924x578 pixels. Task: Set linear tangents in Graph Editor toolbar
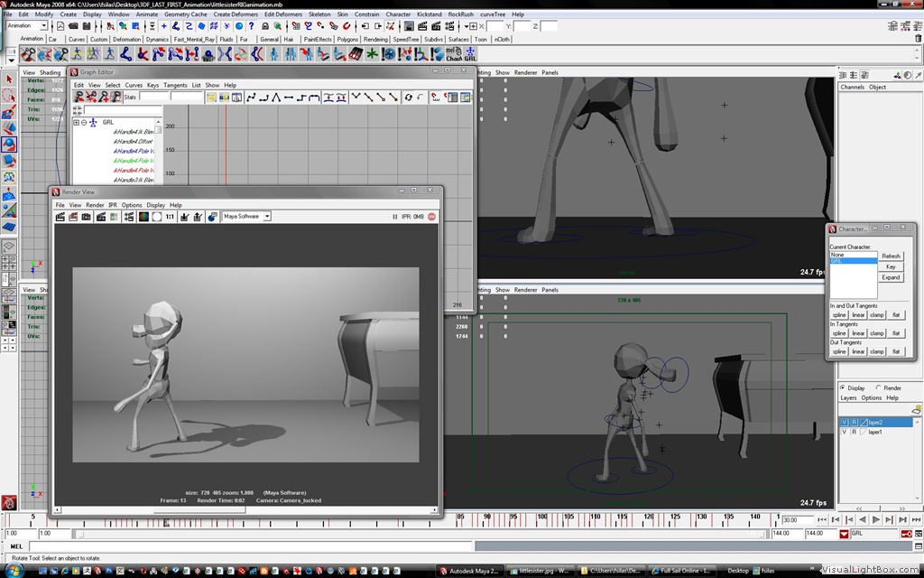coord(276,98)
